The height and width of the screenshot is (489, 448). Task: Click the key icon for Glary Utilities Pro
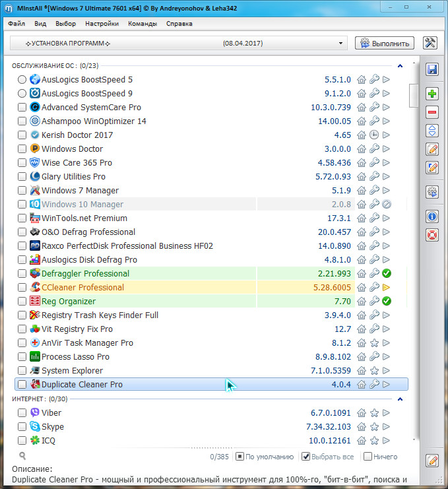tap(374, 176)
